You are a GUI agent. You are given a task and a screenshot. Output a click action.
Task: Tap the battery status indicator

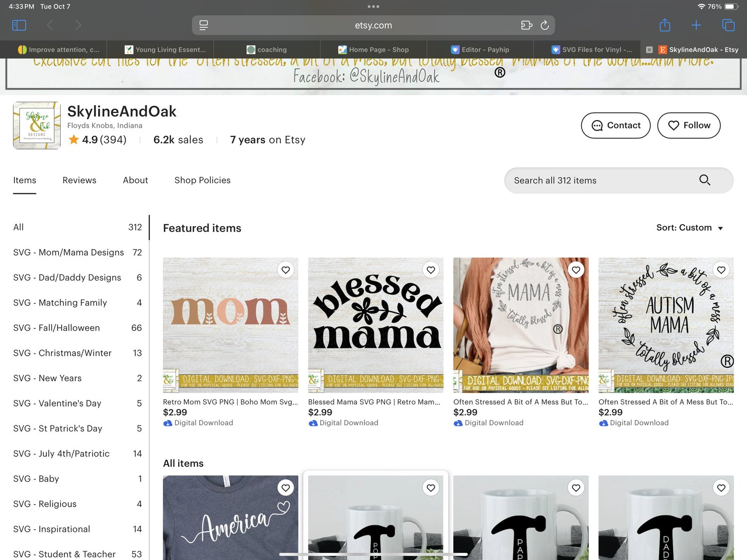pos(732,6)
